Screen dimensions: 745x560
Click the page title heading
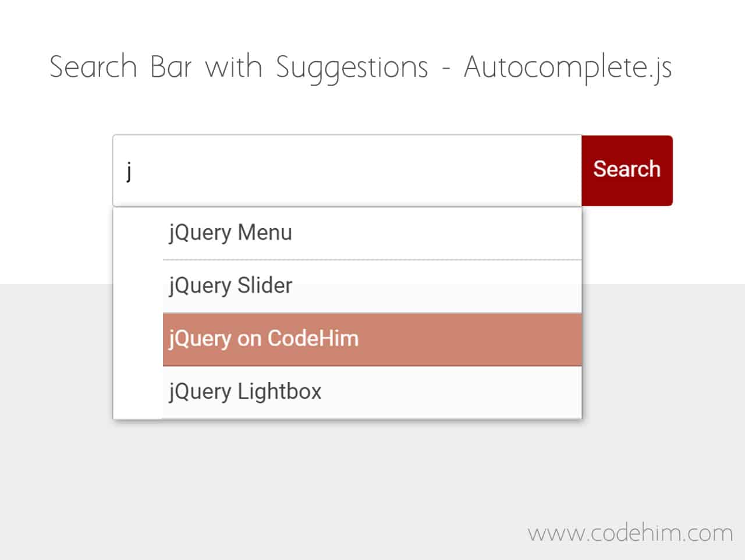[x=361, y=66]
